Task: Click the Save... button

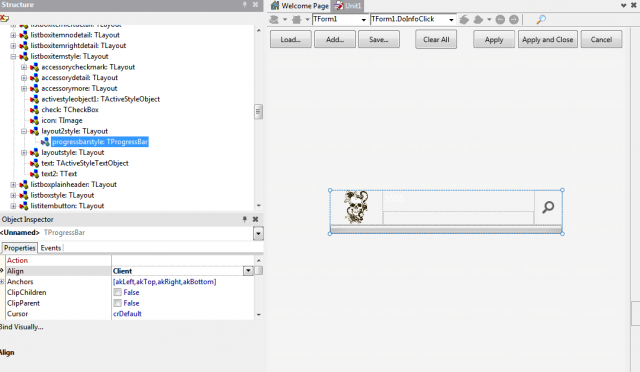Action: pyautogui.click(x=379, y=40)
